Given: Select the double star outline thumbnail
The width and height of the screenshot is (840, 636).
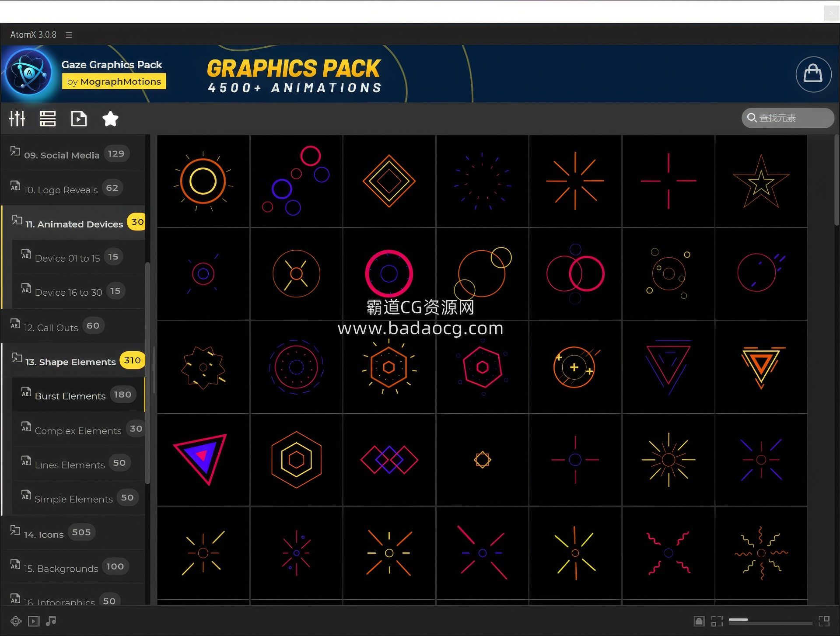Looking at the screenshot, I should (x=761, y=181).
